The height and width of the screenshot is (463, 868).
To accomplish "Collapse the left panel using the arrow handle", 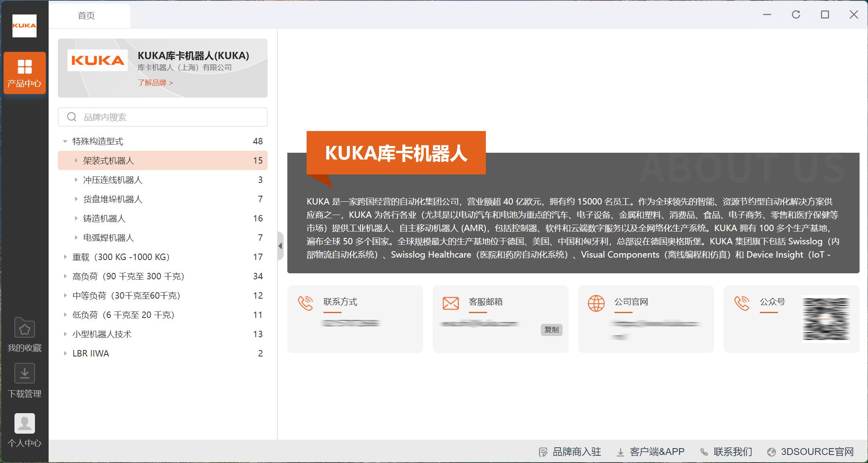I will pyautogui.click(x=280, y=246).
